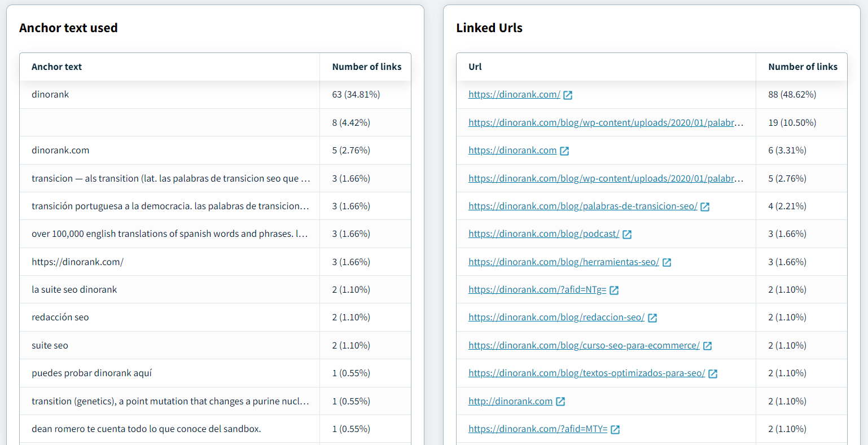
Task: Click external icon for ?afid=MTY= URL
Action: pos(615,430)
